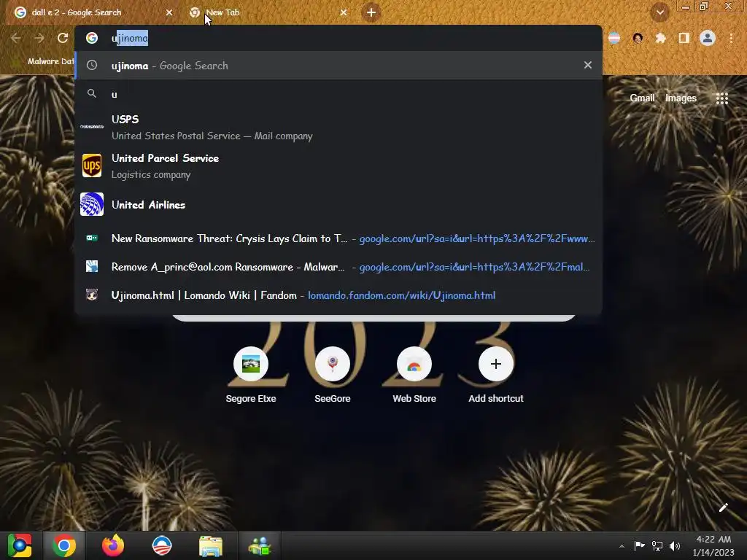Close the 'dall e 2 - Google Search' tab
Screen dimensions: 747x560
pos(169,12)
